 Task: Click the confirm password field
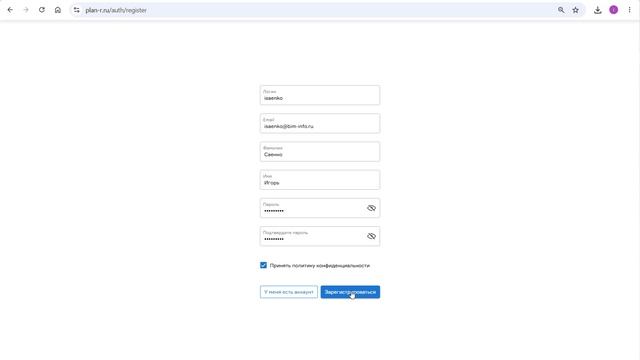320,236
